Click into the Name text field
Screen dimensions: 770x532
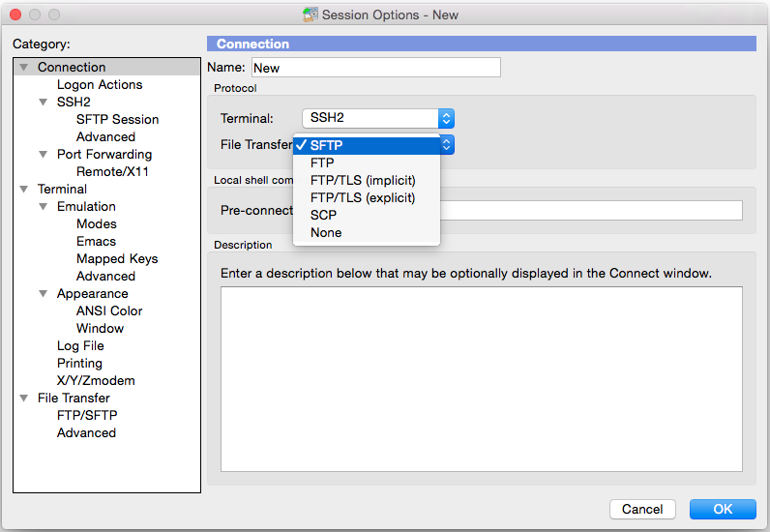pyautogui.click(x=376, y=68)
